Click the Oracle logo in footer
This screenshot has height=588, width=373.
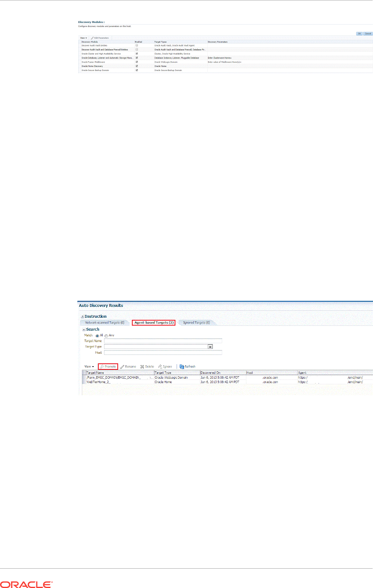(26, 584)
